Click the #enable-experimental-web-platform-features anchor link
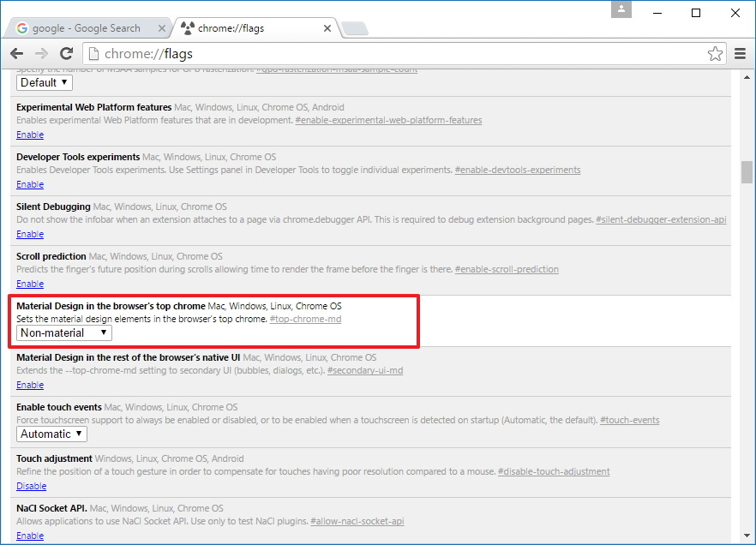This screenshot has width=756, height=545. [388, 120]
